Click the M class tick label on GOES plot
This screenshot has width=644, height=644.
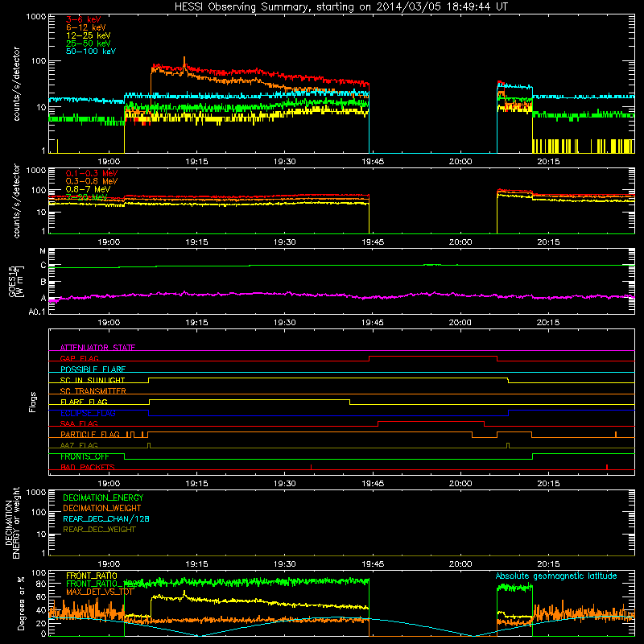(43, 251)
